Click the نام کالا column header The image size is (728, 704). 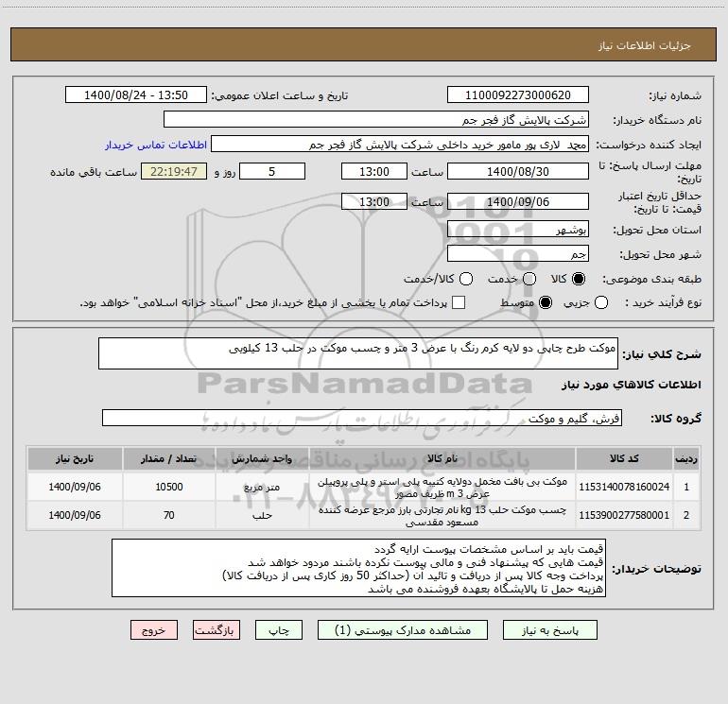click(442, 458)
